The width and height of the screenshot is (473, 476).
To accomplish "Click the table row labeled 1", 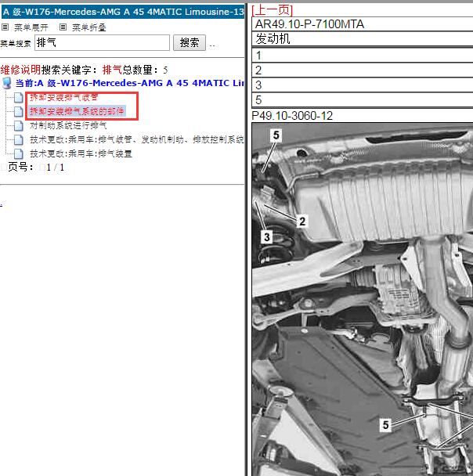I will click(x=362, y=56).
